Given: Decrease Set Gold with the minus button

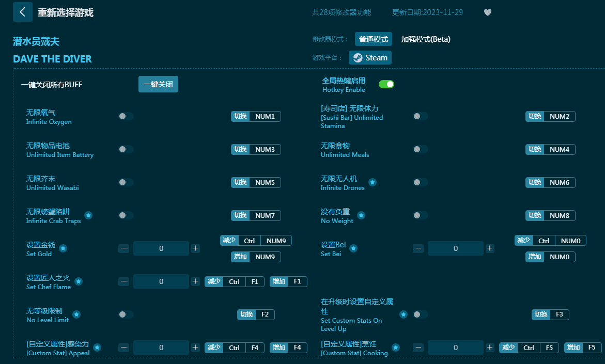Looking at the screenshot, I should coord(124,248).
